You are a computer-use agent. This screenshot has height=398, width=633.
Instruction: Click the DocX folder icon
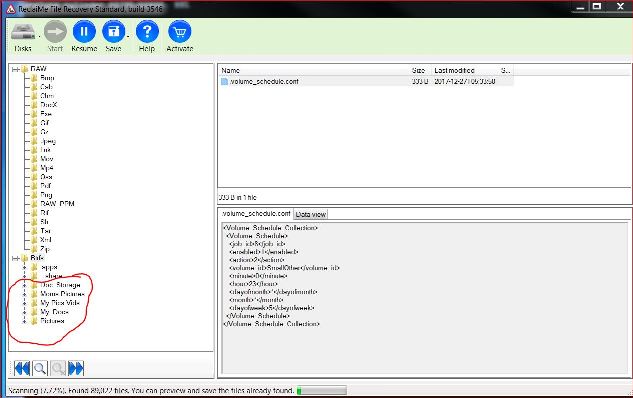coord(34,105)
